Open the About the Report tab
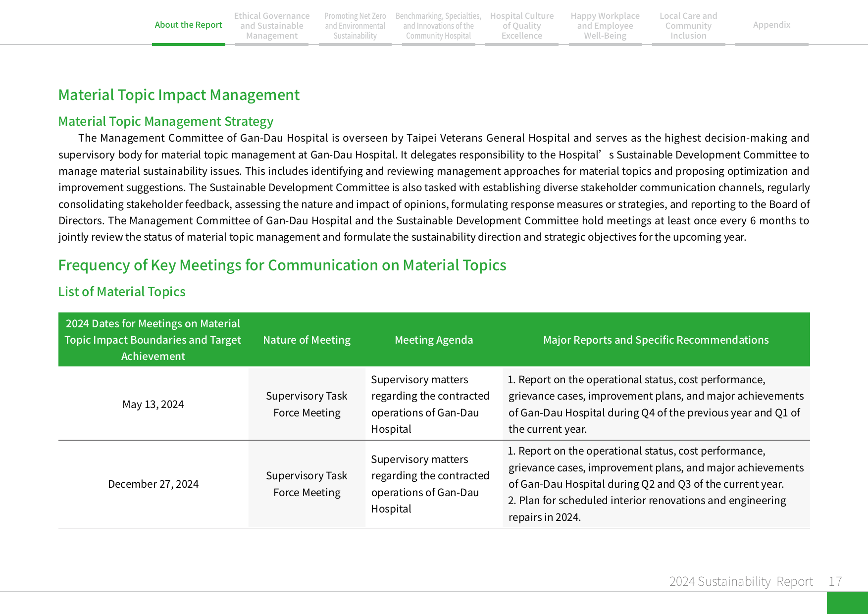 tap(188, 25)
